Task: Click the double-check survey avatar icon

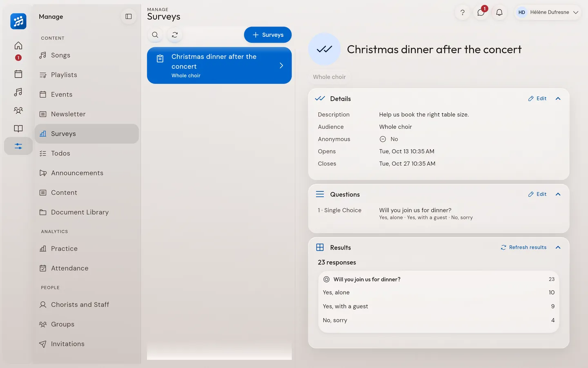Action: click(x=324, y=49)
